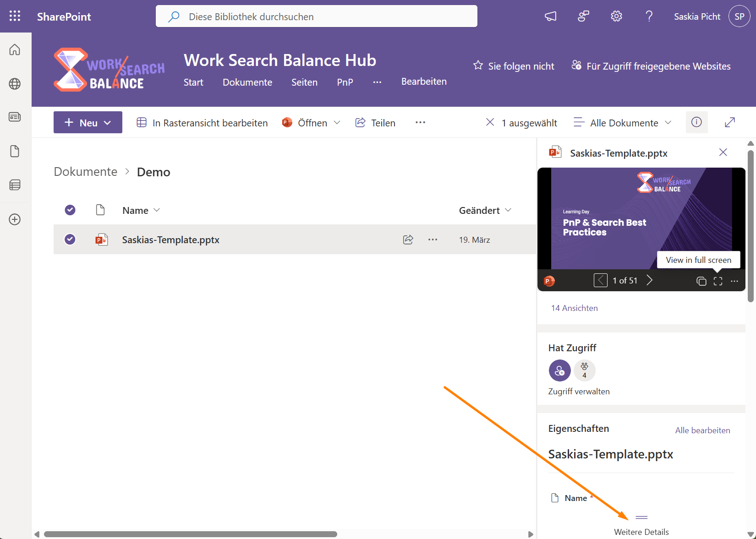The height and width of the screenshot is (539, 756).
Task: Open more commands ellipsis in toolbar
Action: pyautogui.click(x=420, y=122)
